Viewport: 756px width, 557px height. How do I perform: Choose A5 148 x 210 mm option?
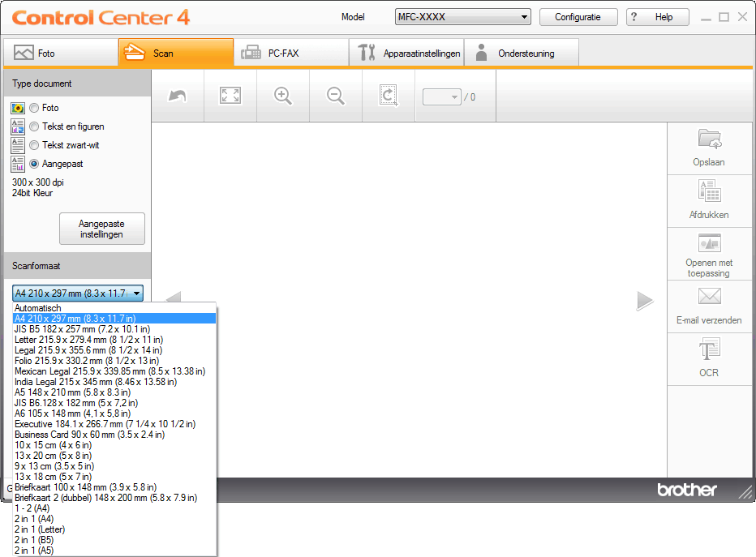point(114,392)
